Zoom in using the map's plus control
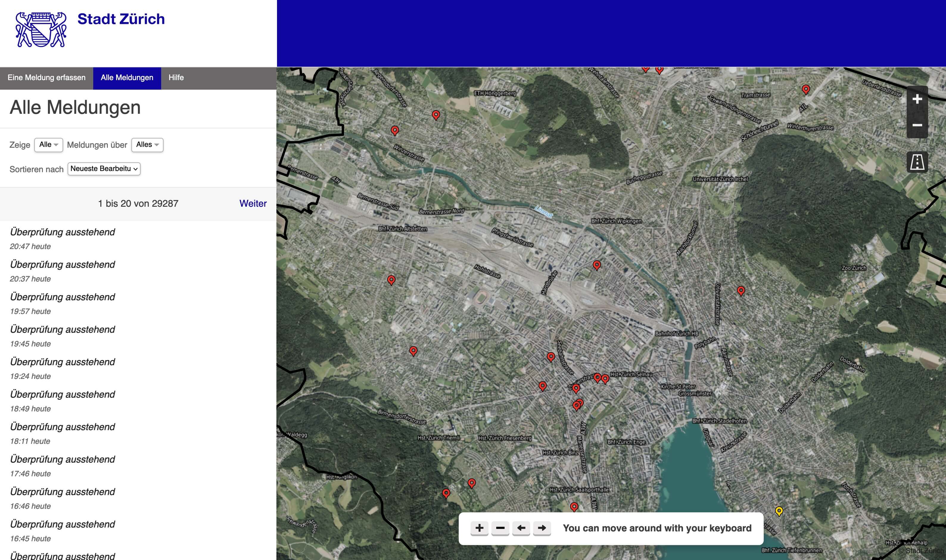The height and width of the screenshot is (560, 946). tap(917, 99)
